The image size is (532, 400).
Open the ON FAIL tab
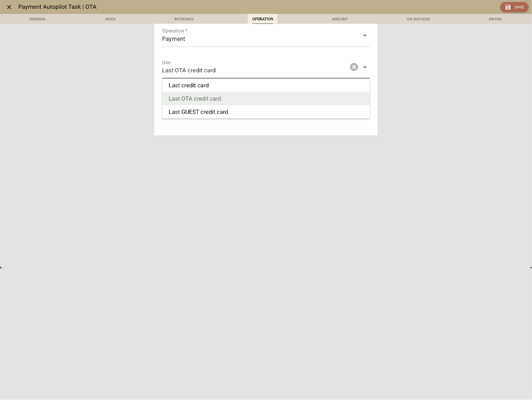point(495,19)
